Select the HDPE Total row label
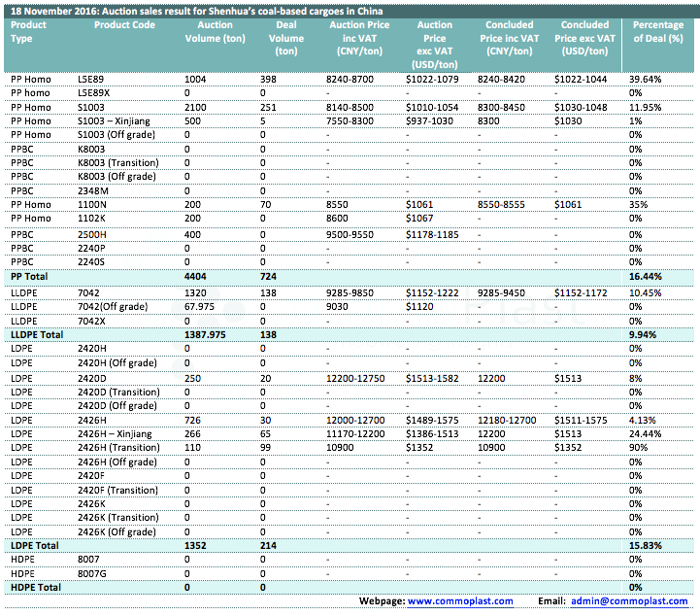Image resolution: width=700 pixels, height=616 pixels. pos(34,588)
